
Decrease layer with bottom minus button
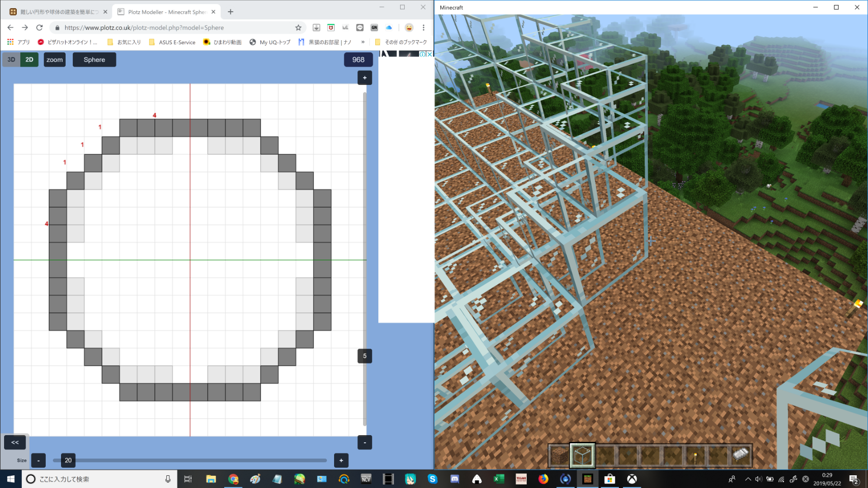tap(365, 442)
